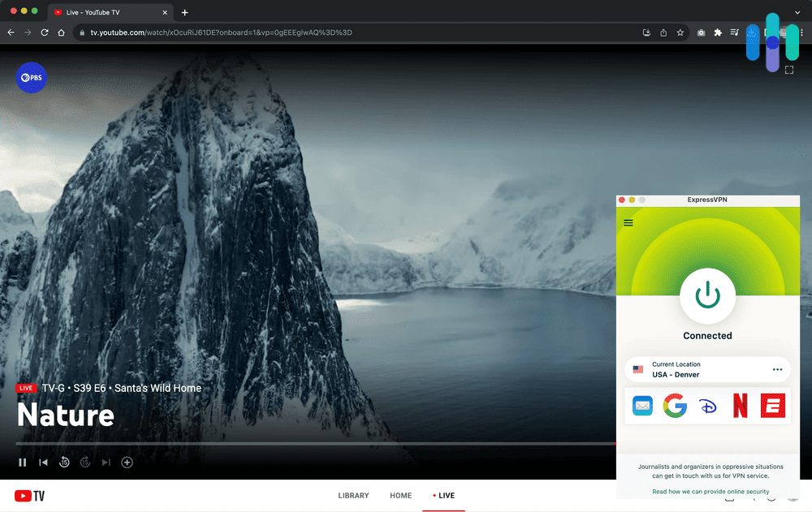Pause the Nature live stream
Viewport: 812px width, 512px height.
[22, 462]
